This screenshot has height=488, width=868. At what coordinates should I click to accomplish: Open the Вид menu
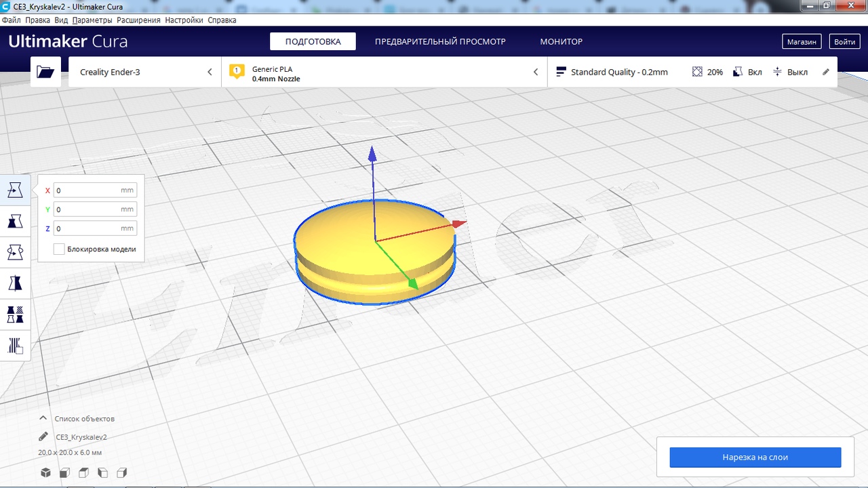pyautogui.click(x=61, y=20)
